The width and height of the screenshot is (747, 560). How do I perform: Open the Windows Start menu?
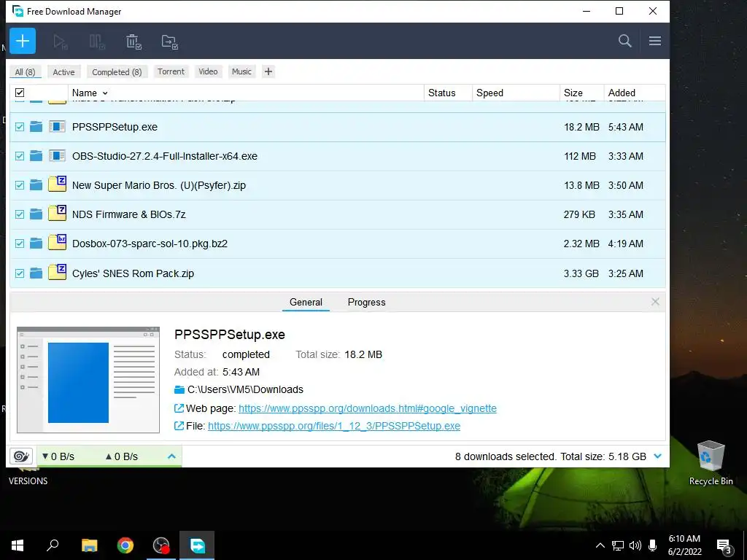[x=18, y=545]
